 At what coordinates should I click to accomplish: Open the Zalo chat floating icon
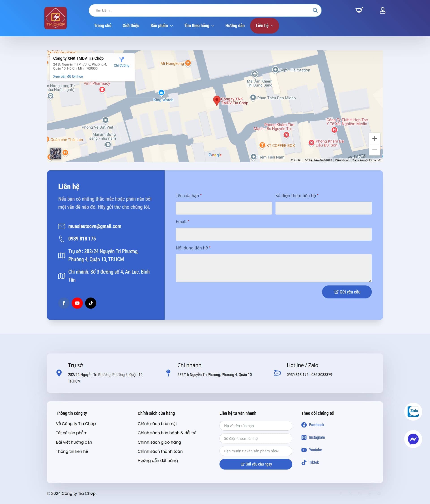[413, 412]
